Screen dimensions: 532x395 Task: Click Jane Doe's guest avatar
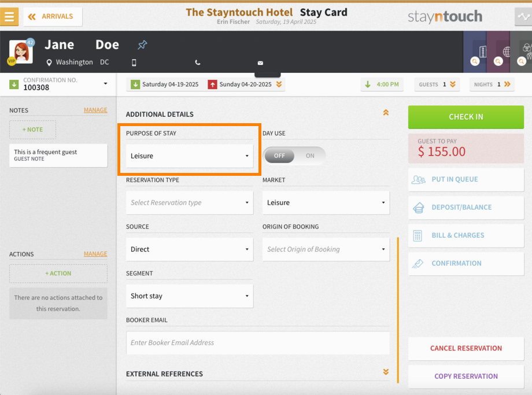(x=21, y=52)
